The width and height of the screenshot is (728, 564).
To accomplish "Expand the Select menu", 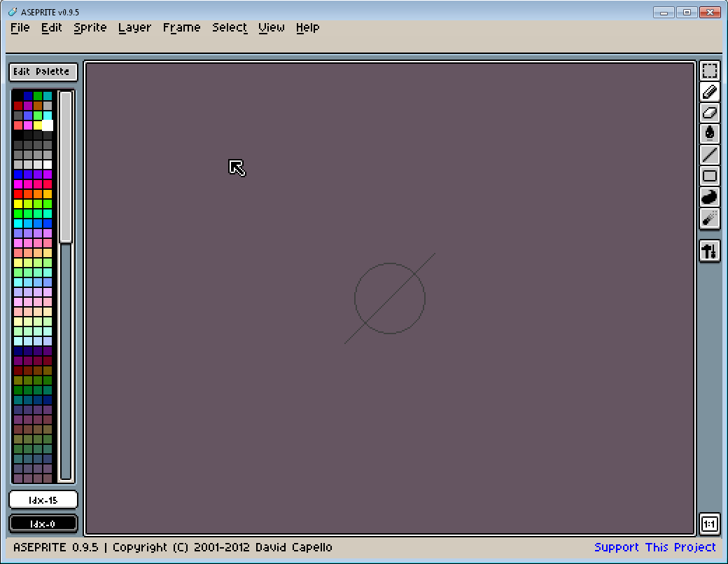I will (x=230, y=28).
